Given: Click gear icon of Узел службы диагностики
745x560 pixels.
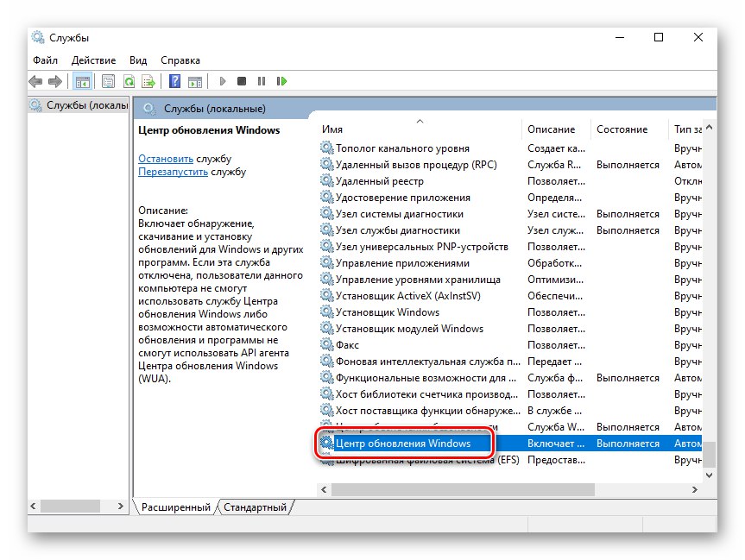Looking at the screenshot, I should [x=326, y=230].
